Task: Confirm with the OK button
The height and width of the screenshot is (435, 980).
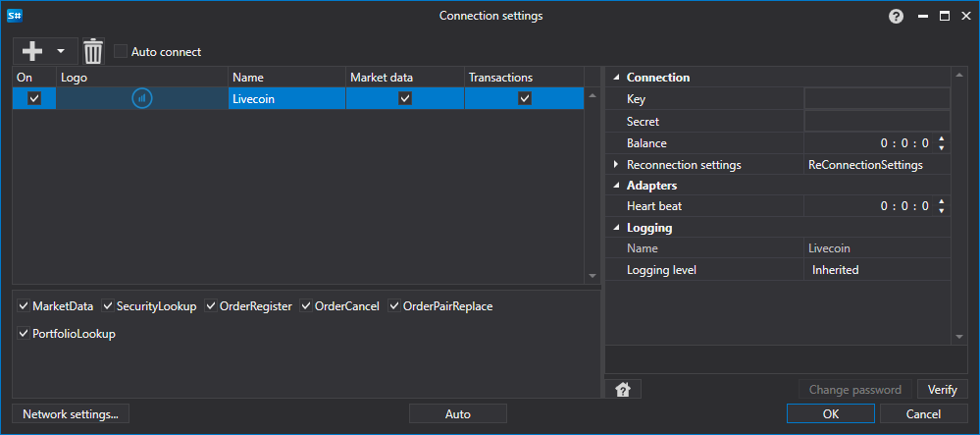Action: click(831, 413)
